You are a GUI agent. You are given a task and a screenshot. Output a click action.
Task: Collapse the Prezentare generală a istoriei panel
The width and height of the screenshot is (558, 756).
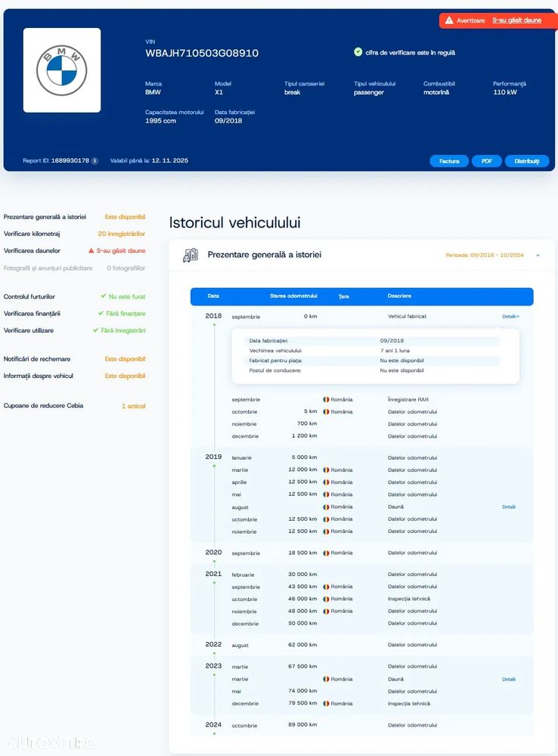[x=538, y=255]
